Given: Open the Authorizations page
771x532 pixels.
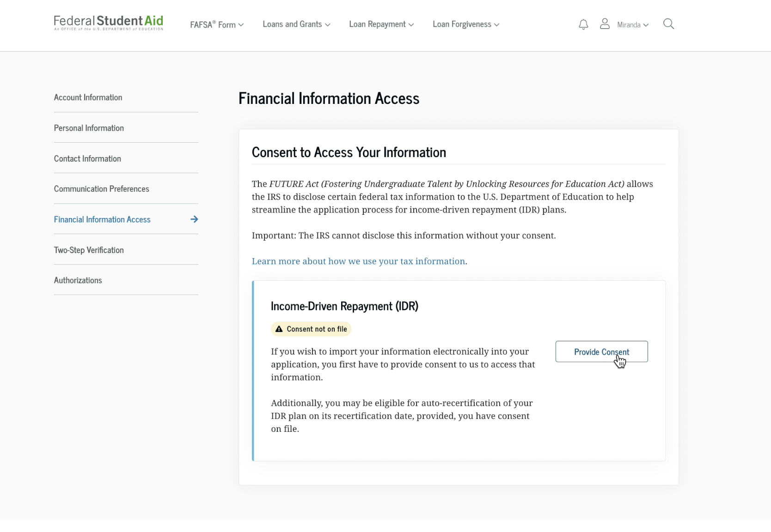Looking at the screenshot, I should pos(78,280).
